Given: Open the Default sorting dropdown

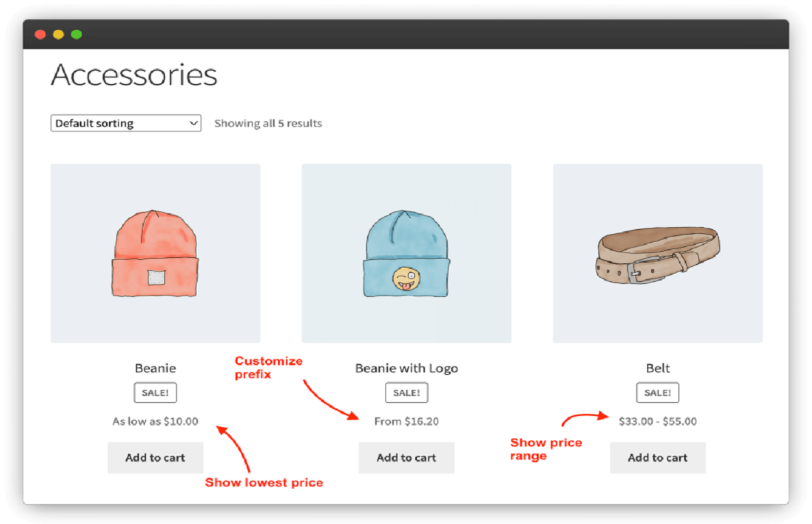Looking at the screenshot, I should coord(125,123).
